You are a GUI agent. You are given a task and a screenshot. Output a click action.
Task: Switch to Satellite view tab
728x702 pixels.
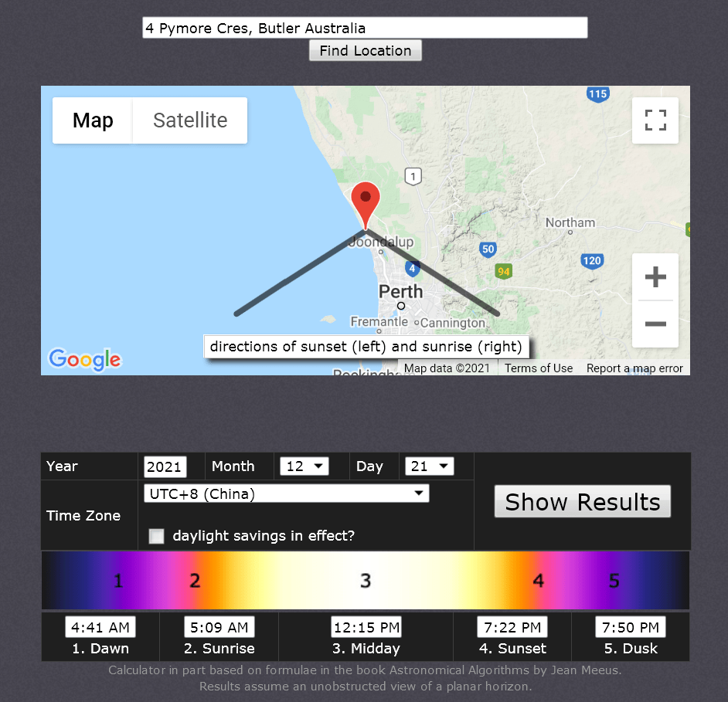click(x=190, y=120)
